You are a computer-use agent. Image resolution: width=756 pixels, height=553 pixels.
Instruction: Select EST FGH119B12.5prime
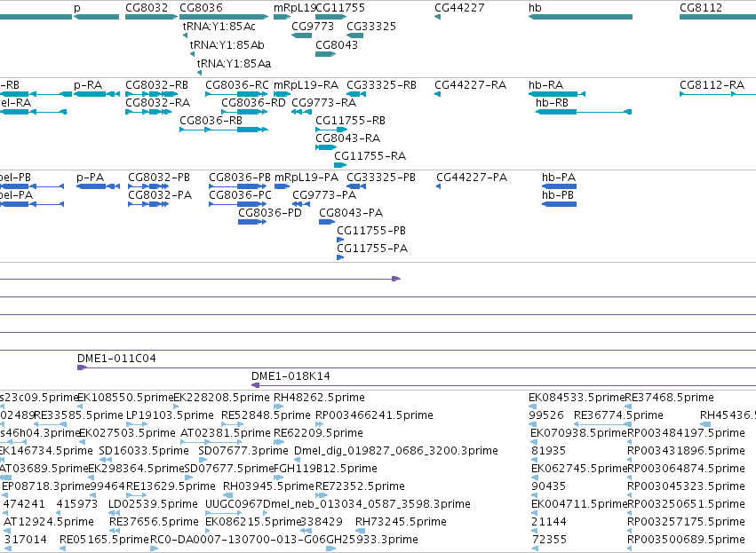coord(325,470)
